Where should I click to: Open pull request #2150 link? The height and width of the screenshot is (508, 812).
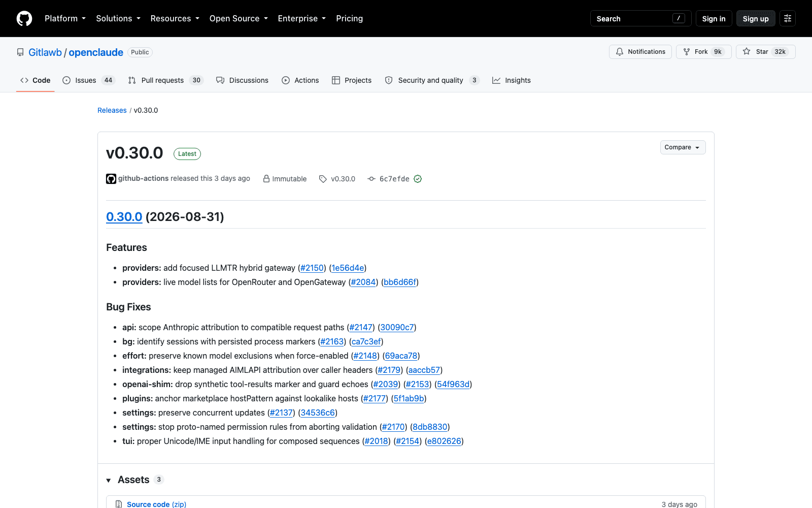coord(312,268)
